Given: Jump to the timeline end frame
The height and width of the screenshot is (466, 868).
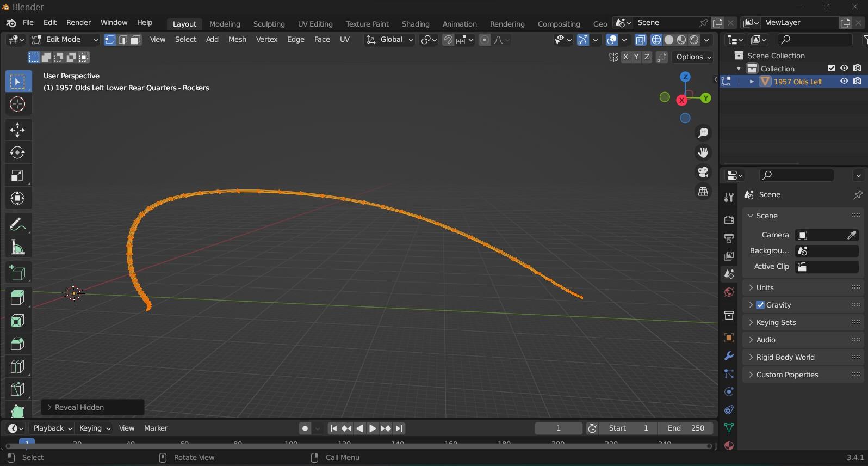Looking at the screenshot, I should [400, 428].
